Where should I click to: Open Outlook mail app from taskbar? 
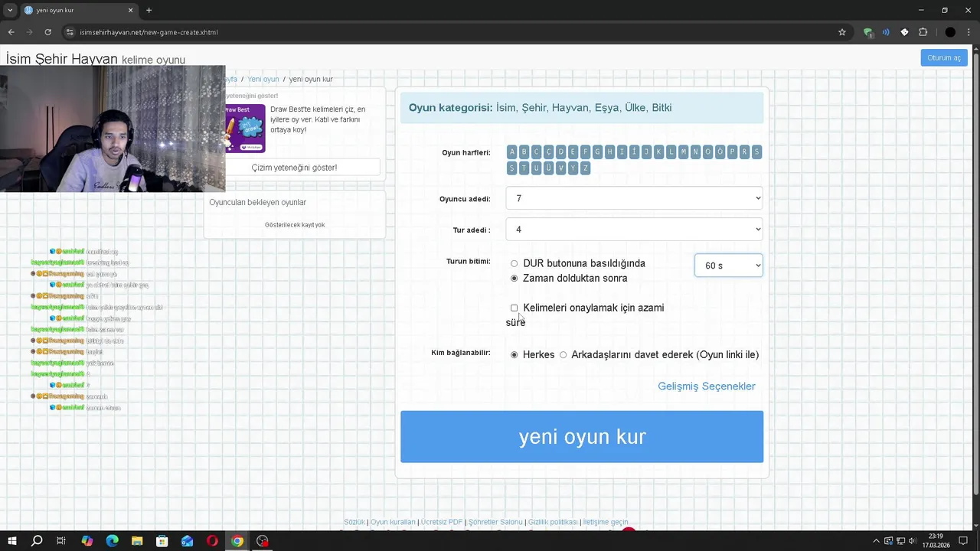188,541
